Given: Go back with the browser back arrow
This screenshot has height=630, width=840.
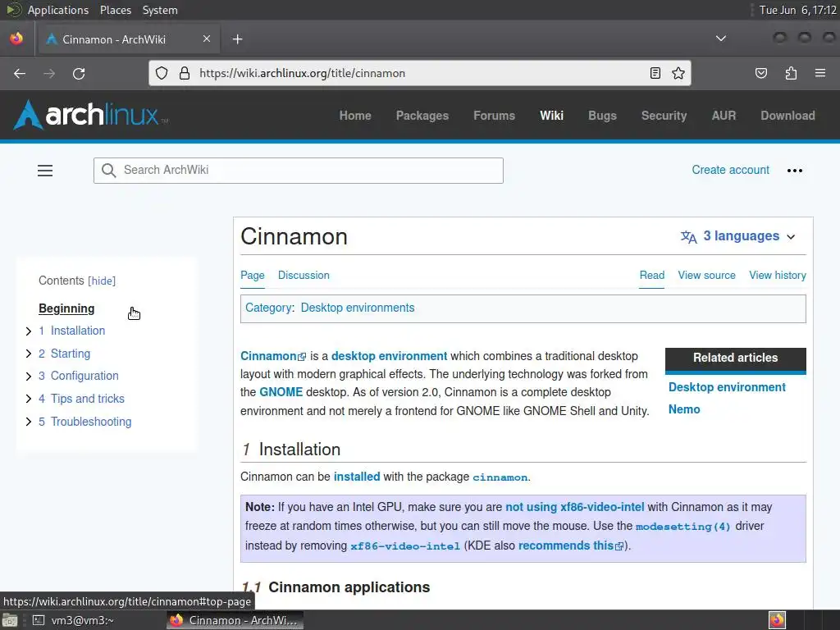Looking at the screenshot, I should coord(20,73).
